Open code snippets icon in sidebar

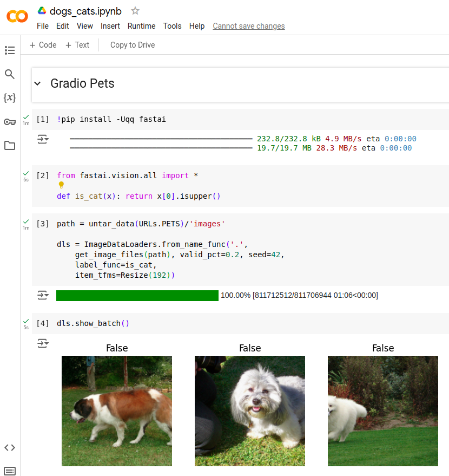tap(10, 447)
